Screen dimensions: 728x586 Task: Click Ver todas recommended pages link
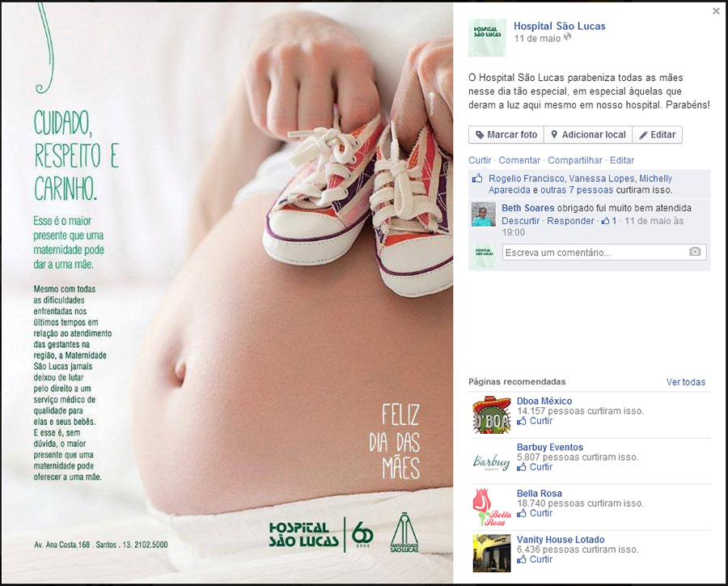[685, 382]
